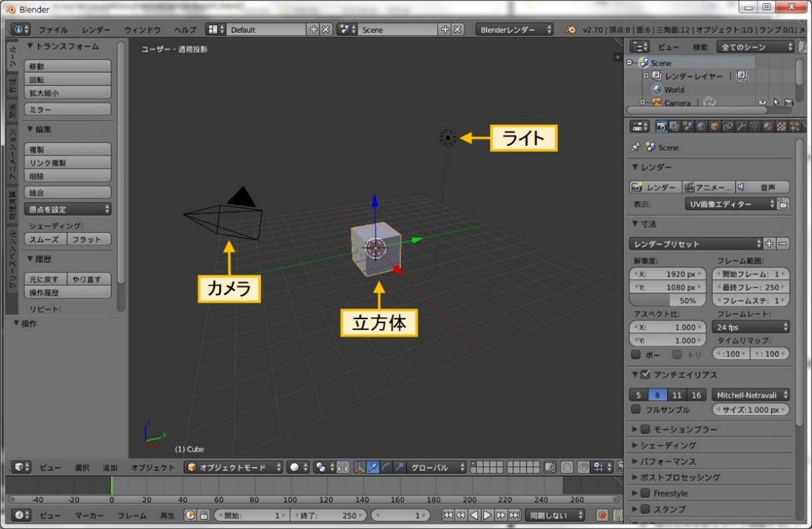
Task: Open the Constraints chain-link icon
Action: coord(728,127)
